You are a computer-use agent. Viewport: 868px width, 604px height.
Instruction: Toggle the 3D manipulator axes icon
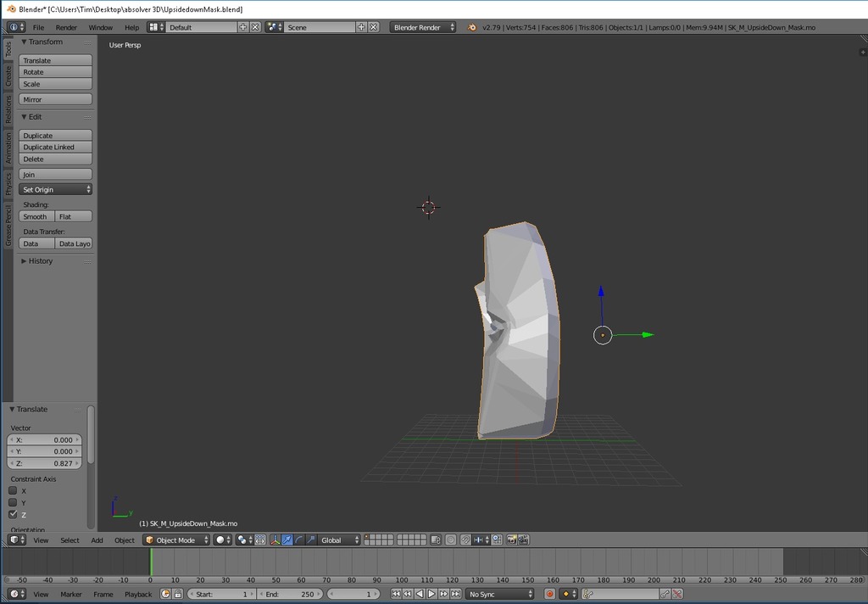(275, 540)
